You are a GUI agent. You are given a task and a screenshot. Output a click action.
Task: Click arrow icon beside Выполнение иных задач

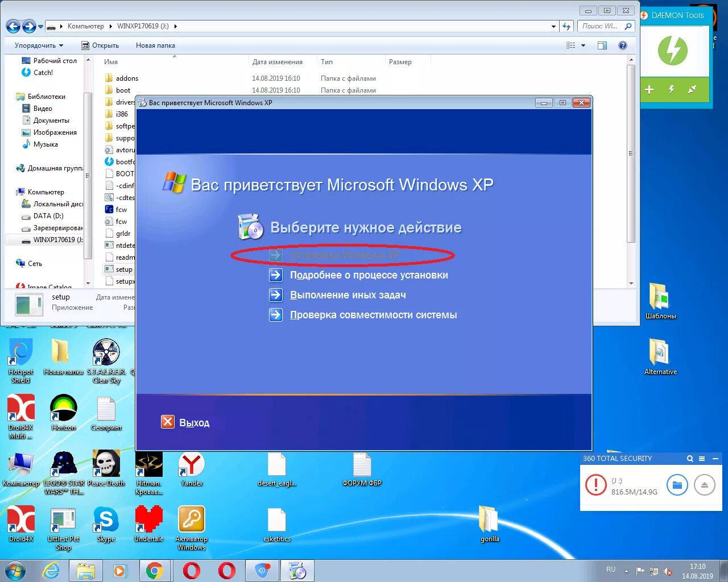point(276,295)
